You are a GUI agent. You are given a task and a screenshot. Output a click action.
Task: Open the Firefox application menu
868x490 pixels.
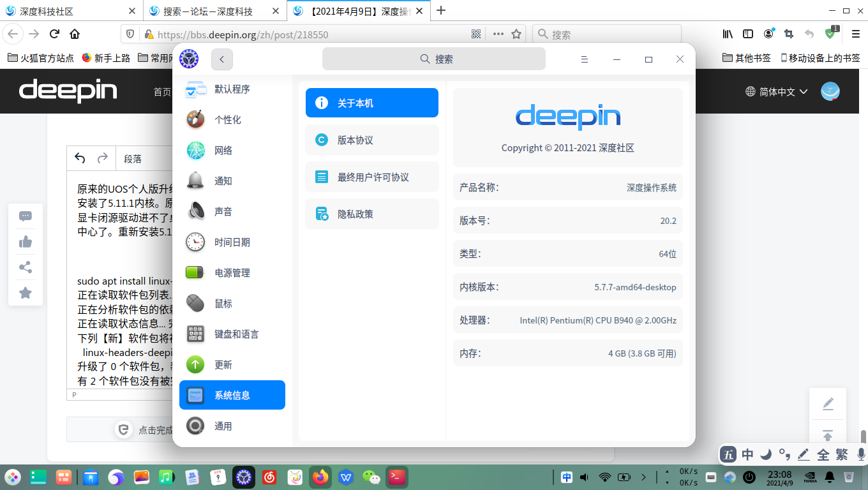[x=855, y=34]
